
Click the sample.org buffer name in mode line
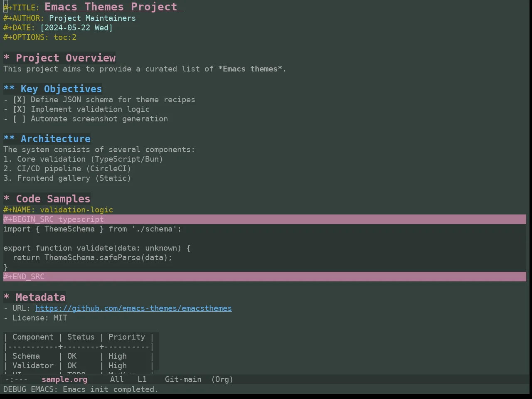[64, 379]
